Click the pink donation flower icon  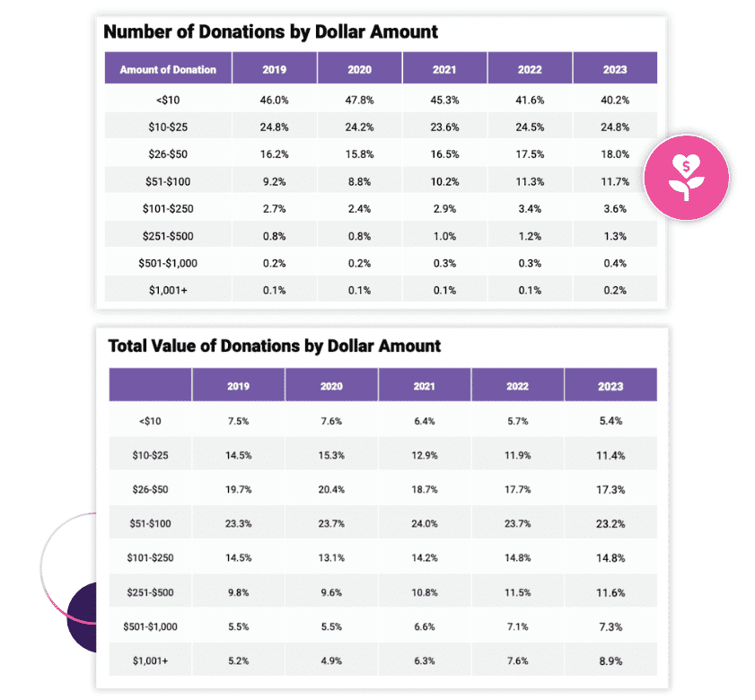point(687,175)
